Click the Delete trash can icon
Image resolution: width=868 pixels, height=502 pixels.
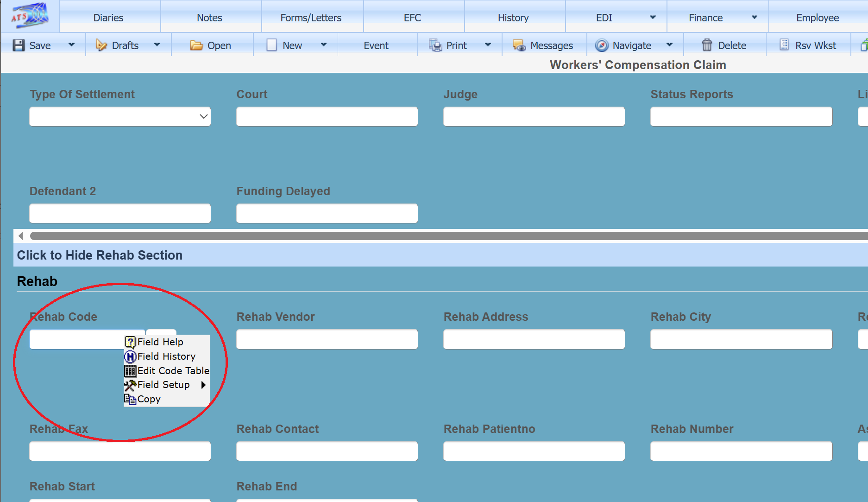(x=707, y=45)
